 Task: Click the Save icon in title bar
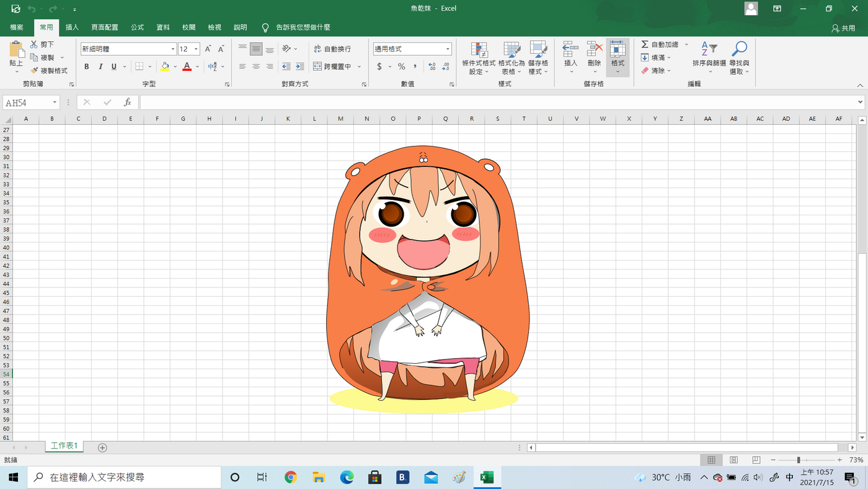click(x=15, y=9)
